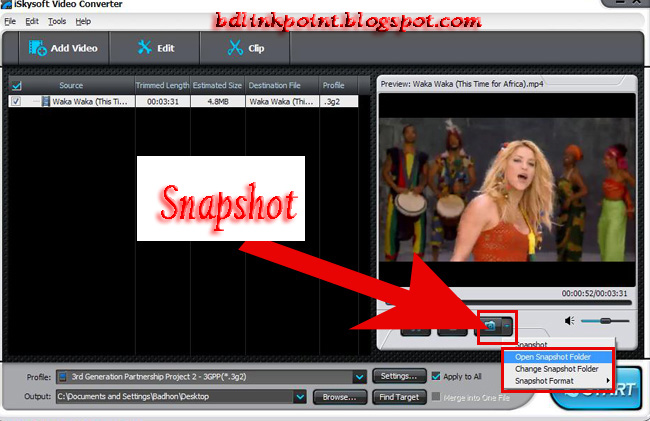Toggle the Apply to All checkbox
This screenshot has width=650, height=421.
click(x=436, y=376)
